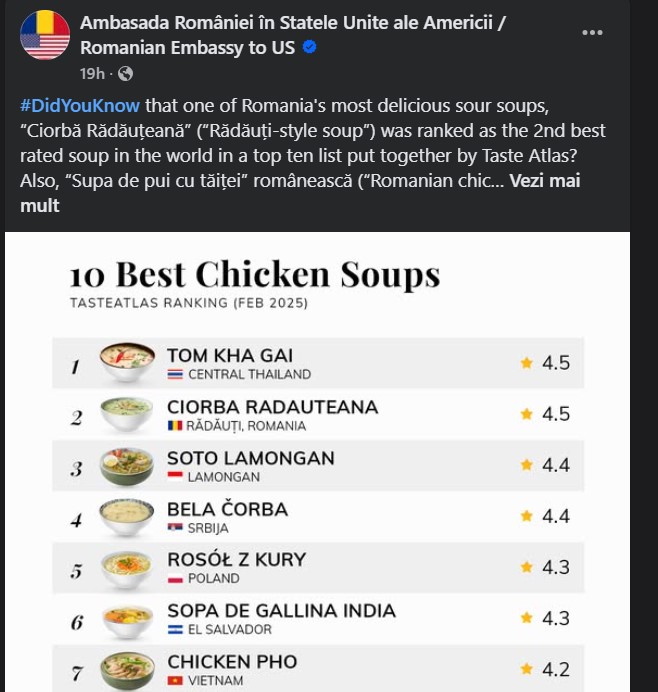Image resolution: width=658 pixels, height=692 pixels.
Task: Click the Thailand flag icon
Action: (175, 375)
